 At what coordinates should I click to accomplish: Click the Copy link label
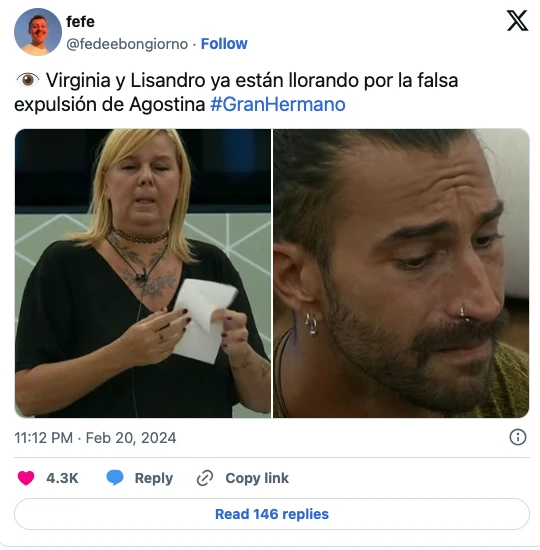(257, 478)
